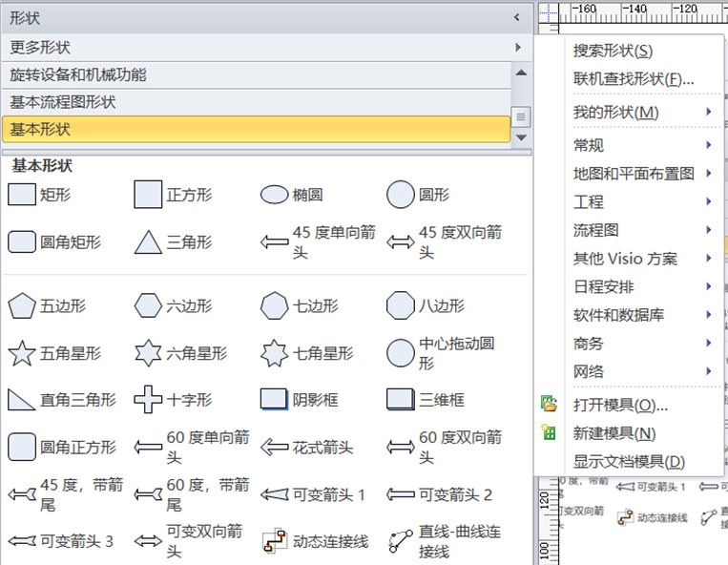Open the 基本流程图形状 stencil
Screen dimensions: 728x565
pos(257,102)
